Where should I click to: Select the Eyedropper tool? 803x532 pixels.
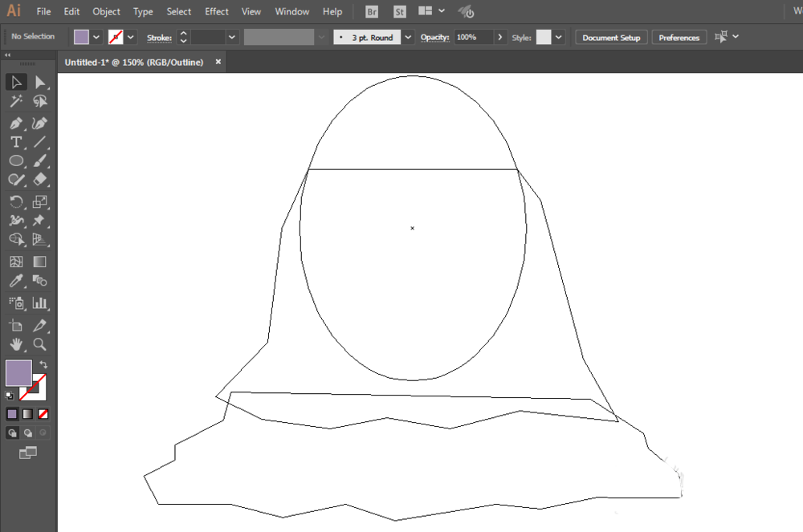(16, 281)
